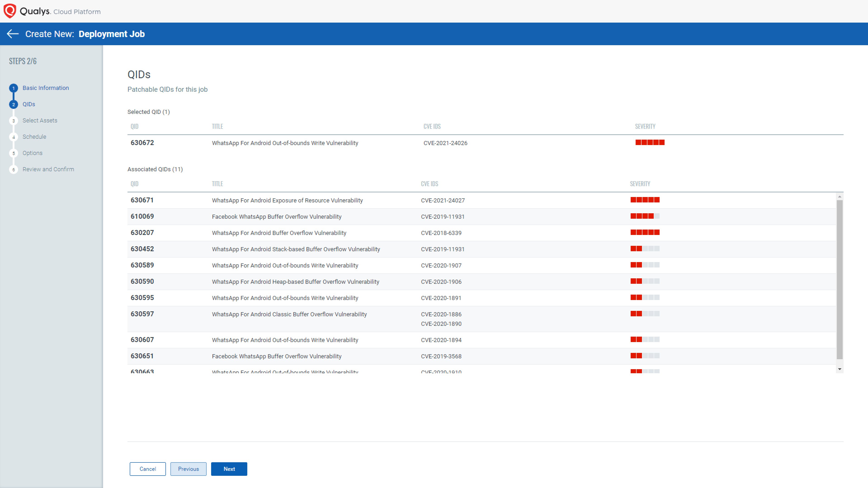Click CVE IDS header of Associated QIDs table

[x=429, y=184]
